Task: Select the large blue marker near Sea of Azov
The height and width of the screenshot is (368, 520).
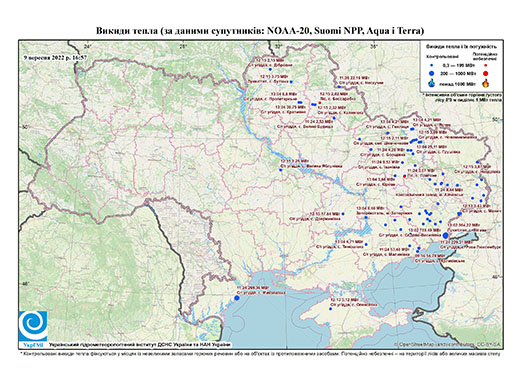Action: pos(446,235)
